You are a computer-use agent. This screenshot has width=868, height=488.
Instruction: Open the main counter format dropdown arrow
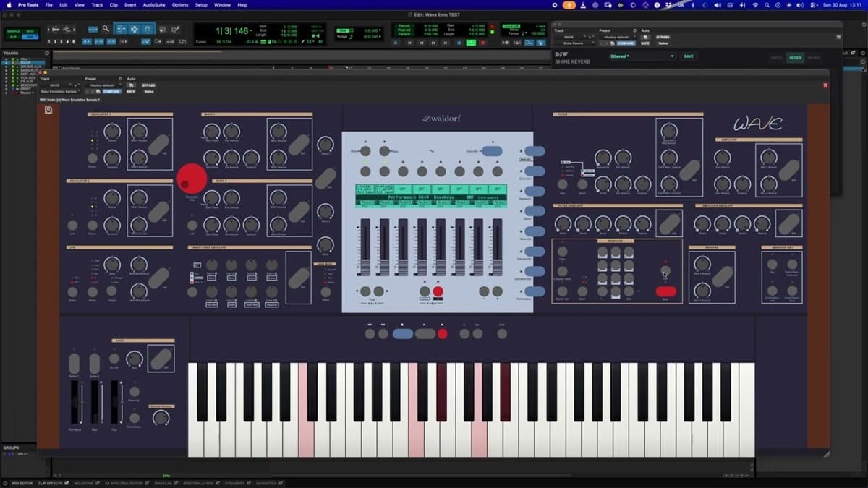[x=252, y=31]
